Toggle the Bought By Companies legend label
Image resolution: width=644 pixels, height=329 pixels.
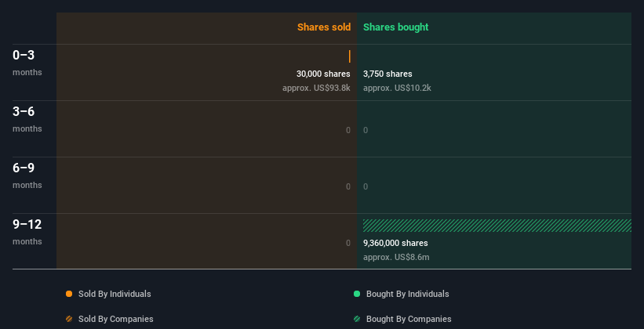pos(409,319)
